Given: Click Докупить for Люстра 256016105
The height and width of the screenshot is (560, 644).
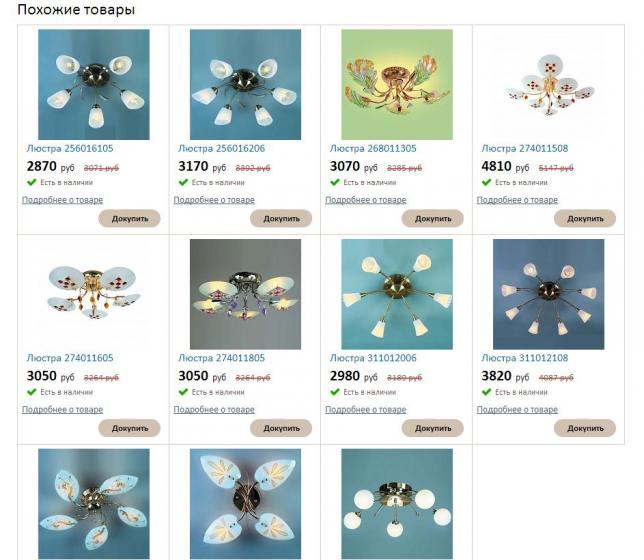Looking at the screenshot, I should click(129, 219).
